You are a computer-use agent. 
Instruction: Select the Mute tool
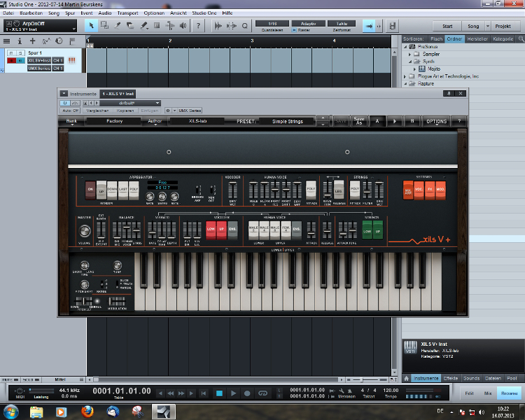(x=157, y=26)
